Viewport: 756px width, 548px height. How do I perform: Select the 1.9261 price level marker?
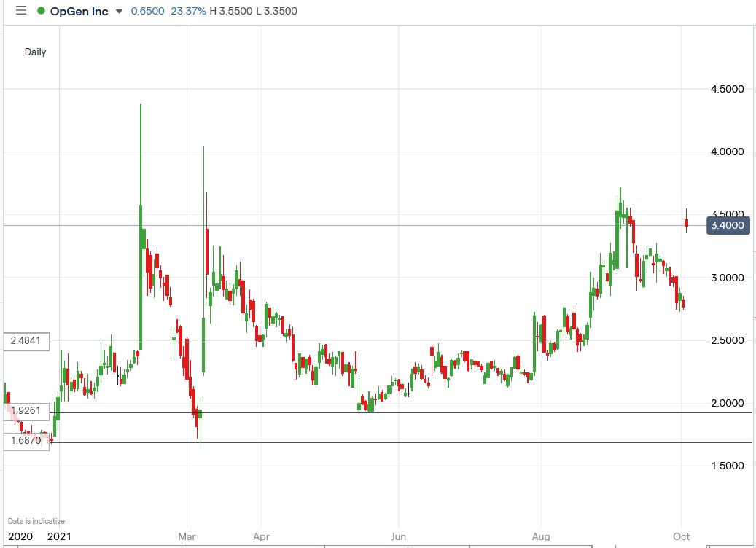(x=26, y=410)
